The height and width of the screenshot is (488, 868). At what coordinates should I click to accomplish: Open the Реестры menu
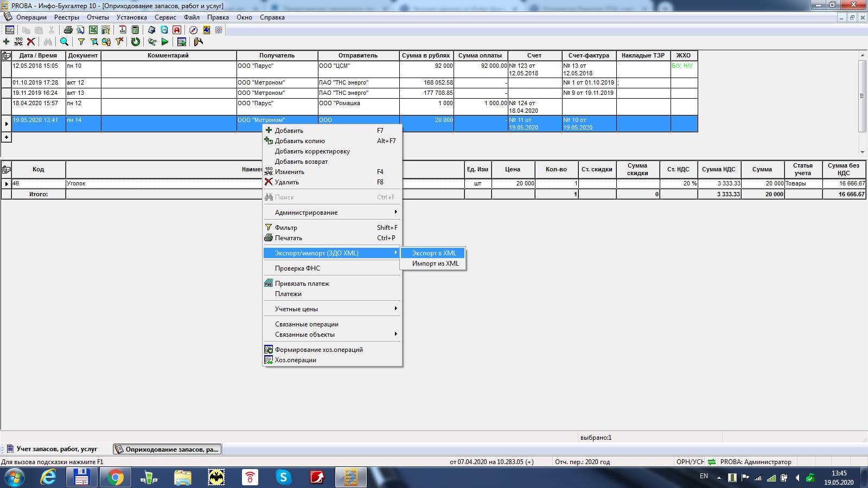tap(67, 17)
